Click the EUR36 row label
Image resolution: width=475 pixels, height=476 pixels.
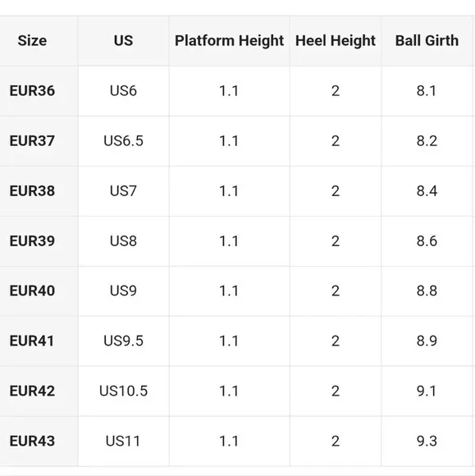[x=32, y=91]
